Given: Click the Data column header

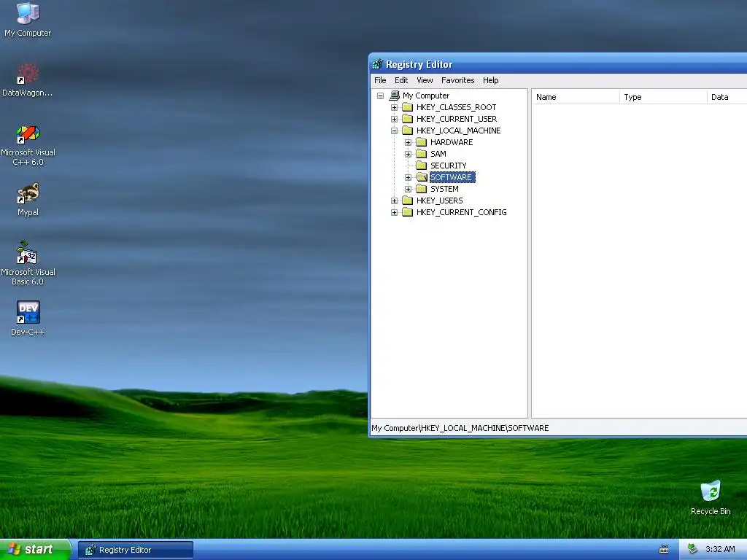Looking at the screenshot, I should (727, 97).
